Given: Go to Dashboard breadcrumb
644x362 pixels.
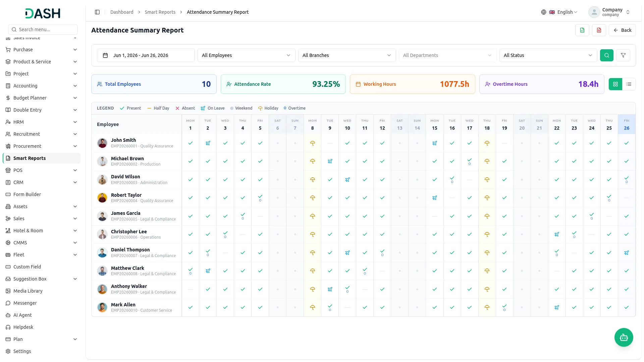Looking at the screenshot, I should point(122,12).
